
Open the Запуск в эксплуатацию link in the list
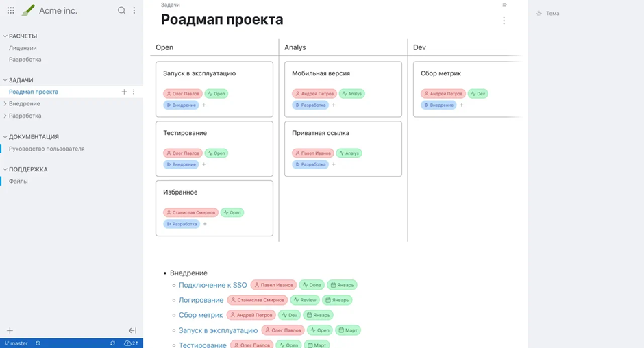click(x=218, y=330)
